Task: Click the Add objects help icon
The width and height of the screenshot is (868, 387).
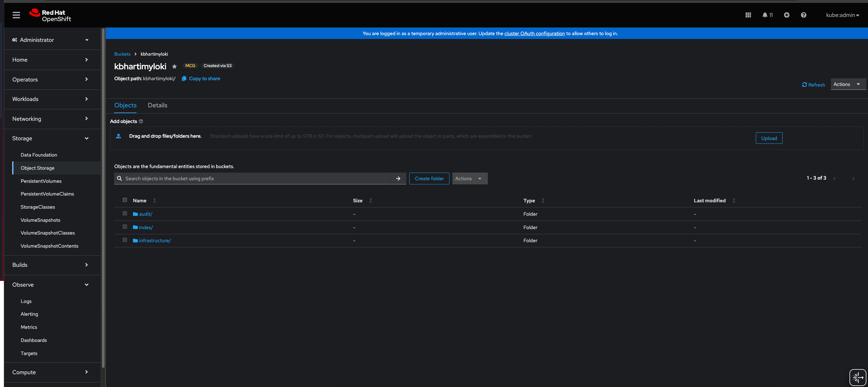Action: 141,121
